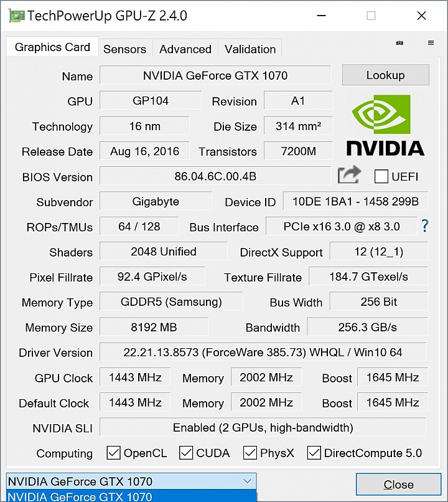The image size is (448, 502).
Task: Click the Device ID value 10DE 1BA1 - 1458 299B
Action: point(355,201)
